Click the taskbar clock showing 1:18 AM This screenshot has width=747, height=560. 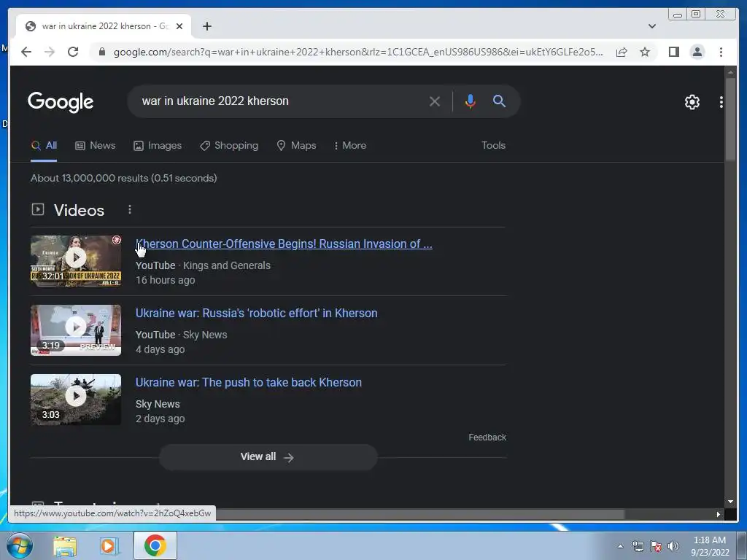point(710,546)
